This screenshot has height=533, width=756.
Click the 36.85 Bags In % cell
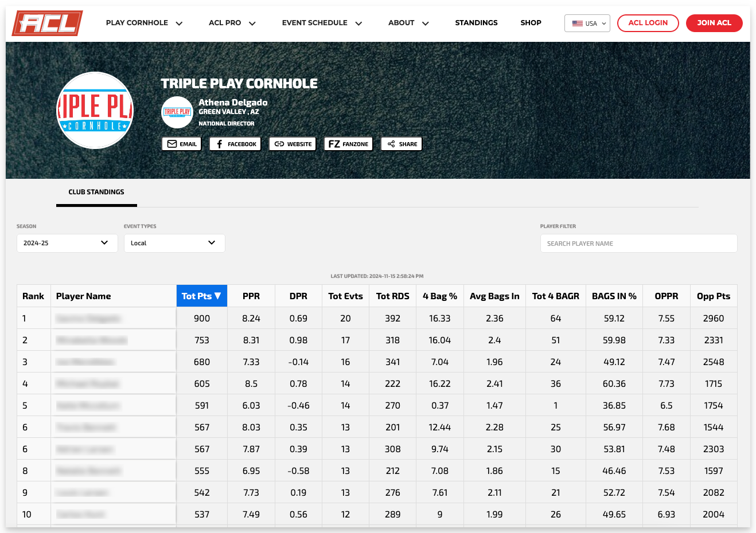click(614, 406)
